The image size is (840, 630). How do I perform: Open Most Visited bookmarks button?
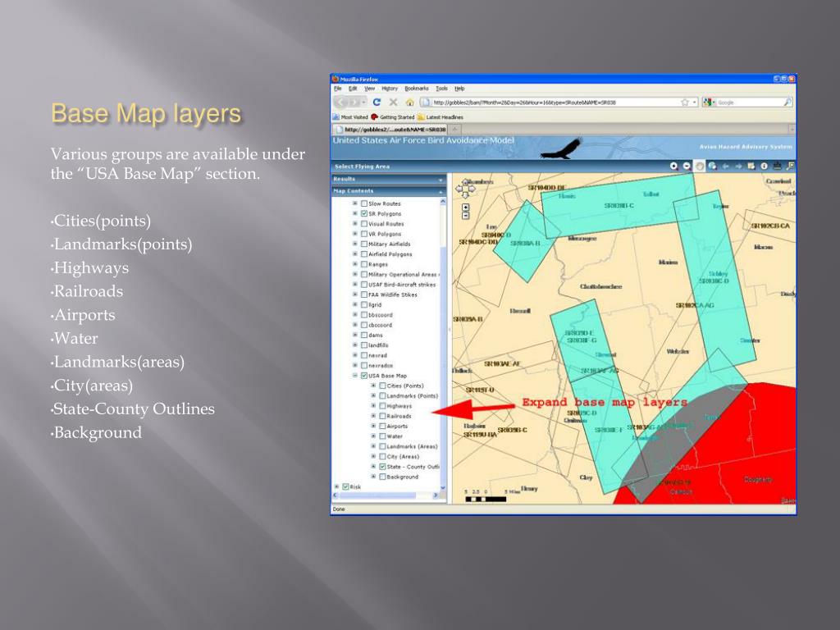(x=350, y=116)
